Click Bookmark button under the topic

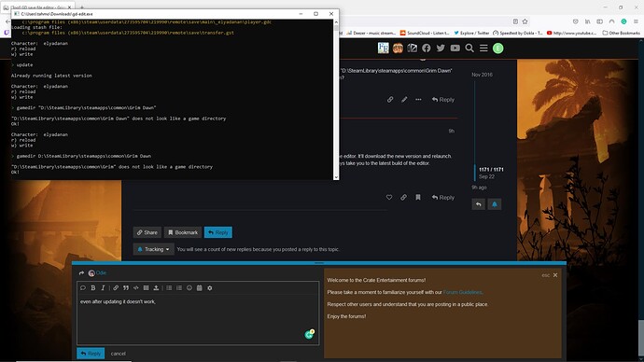(x=183, y=232)
